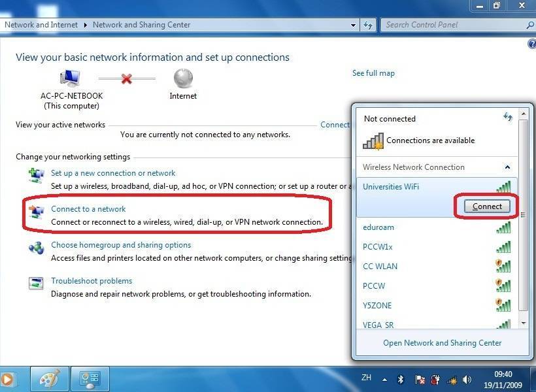The image size is (536, 392).
Task: Click the refresh network list icon
Action: [508, 117]
